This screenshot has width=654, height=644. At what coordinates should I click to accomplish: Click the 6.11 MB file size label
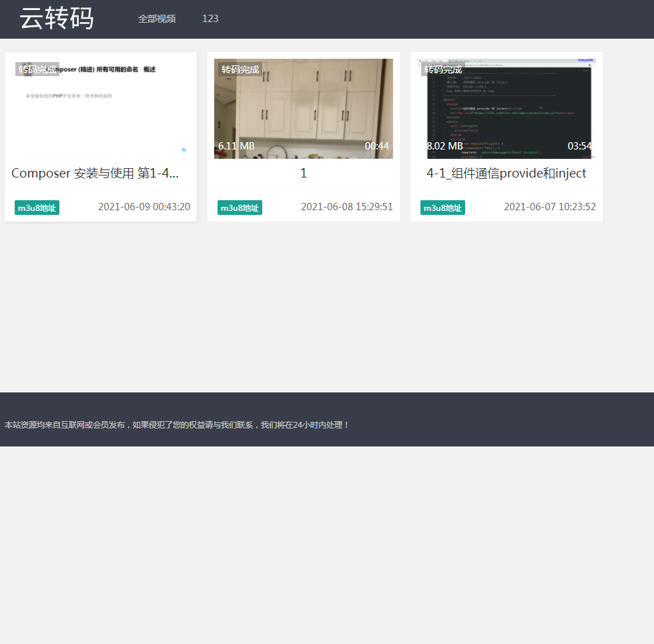click(236, 146)
